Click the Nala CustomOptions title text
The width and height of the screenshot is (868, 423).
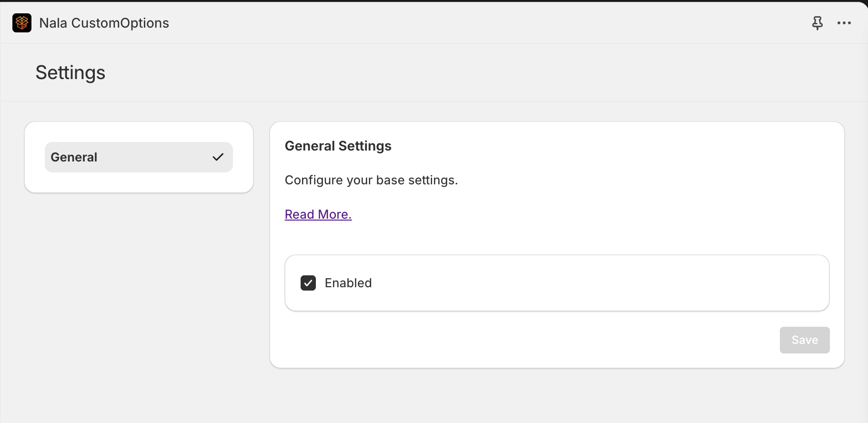click(x=104, y=23)
